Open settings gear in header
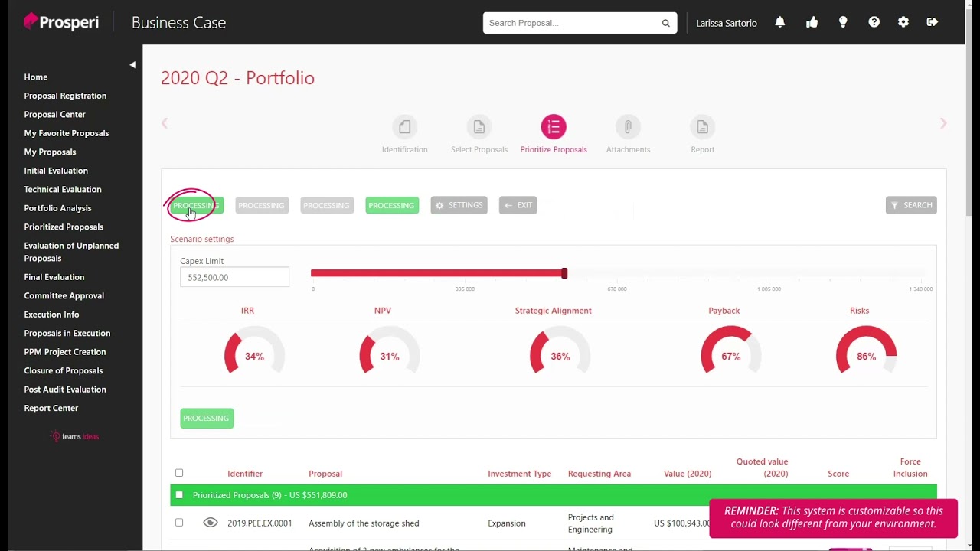 pyautogui.click(x=903, y=22)
